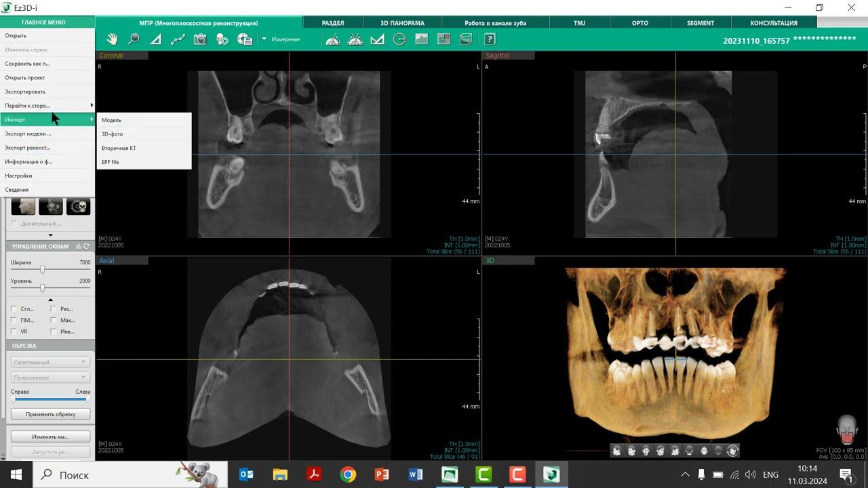868x488 pixels.
Task: Switch to the 3D ПАНОРАМА tab
Action: pos(402,23)
